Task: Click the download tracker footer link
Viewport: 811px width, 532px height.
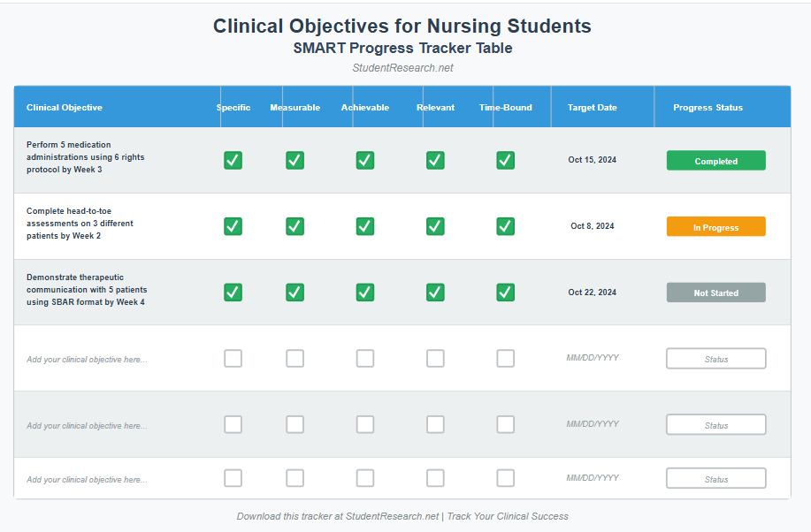Action: point(403,515)
